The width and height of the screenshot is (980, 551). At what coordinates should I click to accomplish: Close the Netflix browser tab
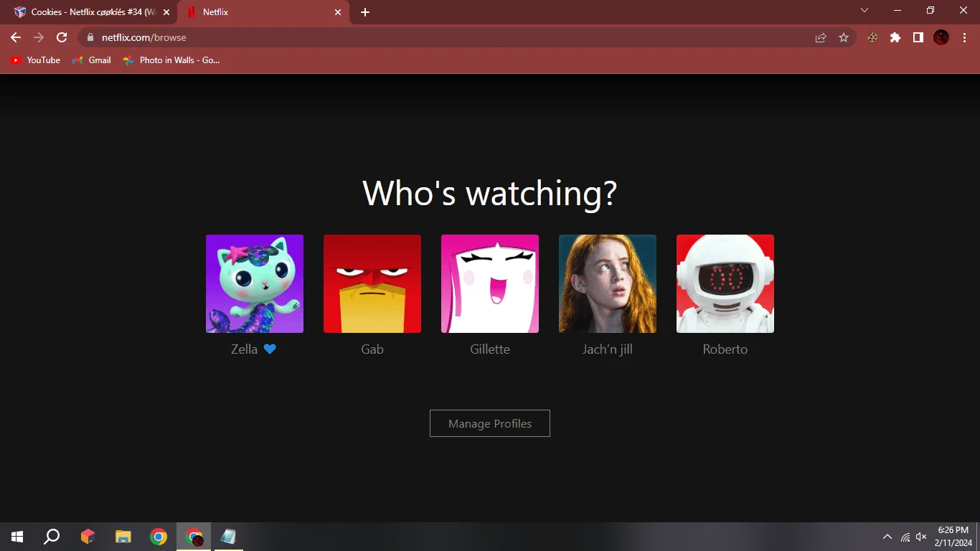[338, 12]
